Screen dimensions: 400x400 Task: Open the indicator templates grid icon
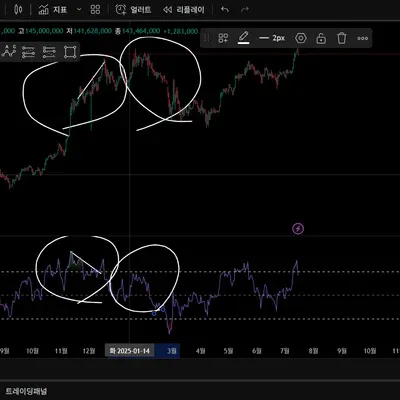point(95,10)
